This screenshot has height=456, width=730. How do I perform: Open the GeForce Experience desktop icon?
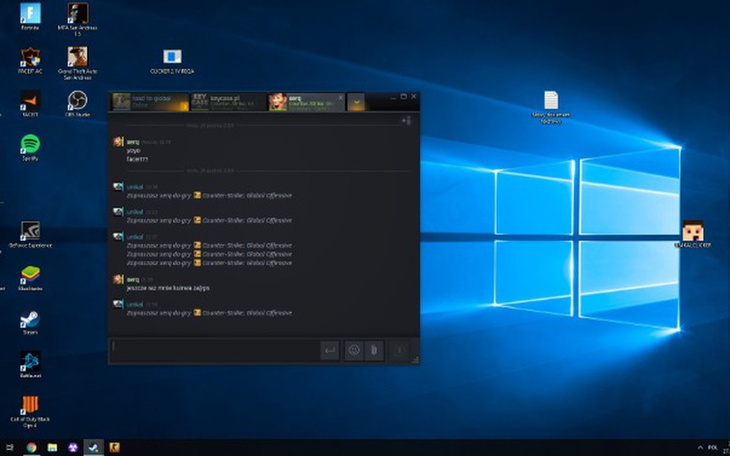tap(30, 231)
